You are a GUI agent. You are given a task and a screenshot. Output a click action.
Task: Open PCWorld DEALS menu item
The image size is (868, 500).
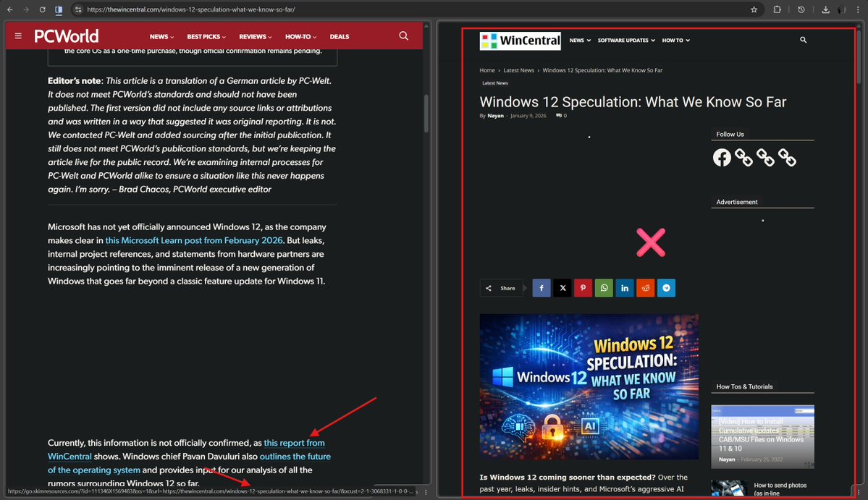(x=340, y=36)
